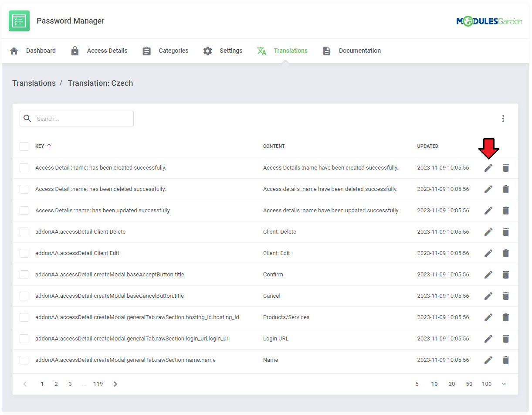This screenshot has width=532, height=415.
Task: Show unlimited entries with infinity option
Action: 504,384
